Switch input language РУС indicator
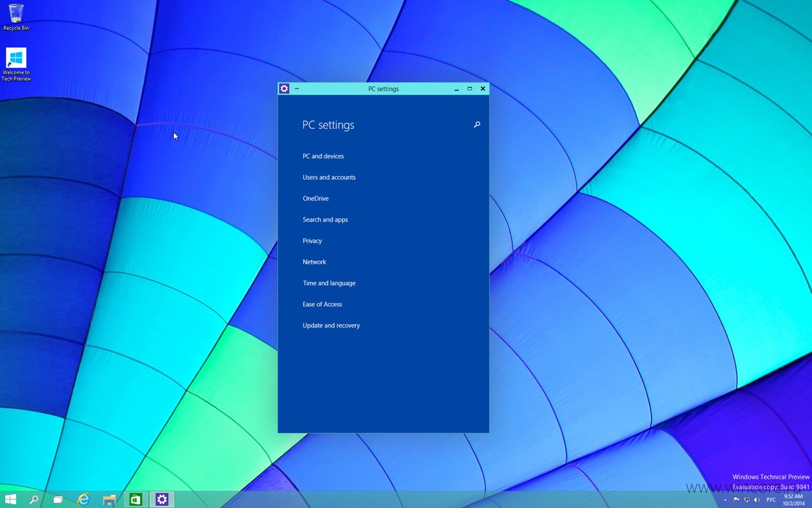 [771, 500]
